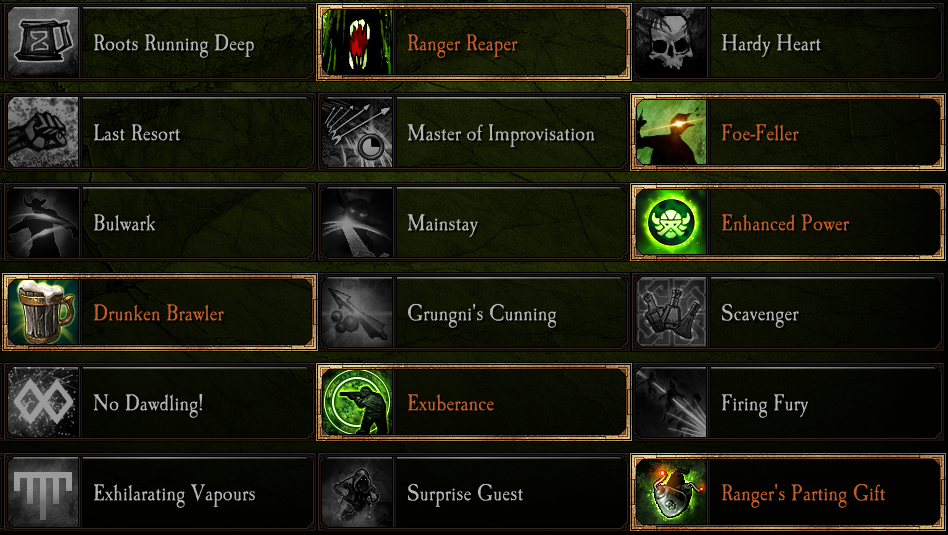The width and height of the screenshot is (948, 535).
Task: Select the Bulwark talent
Action: click(160, 222)
